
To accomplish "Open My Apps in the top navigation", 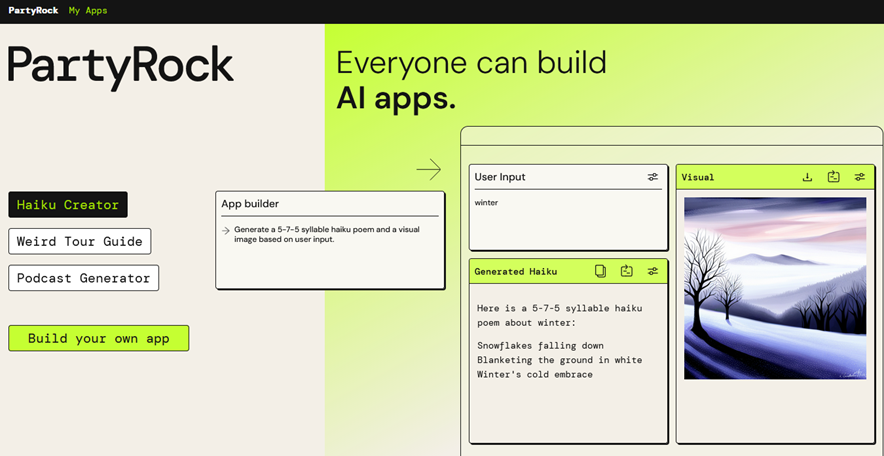I will 88,10.
